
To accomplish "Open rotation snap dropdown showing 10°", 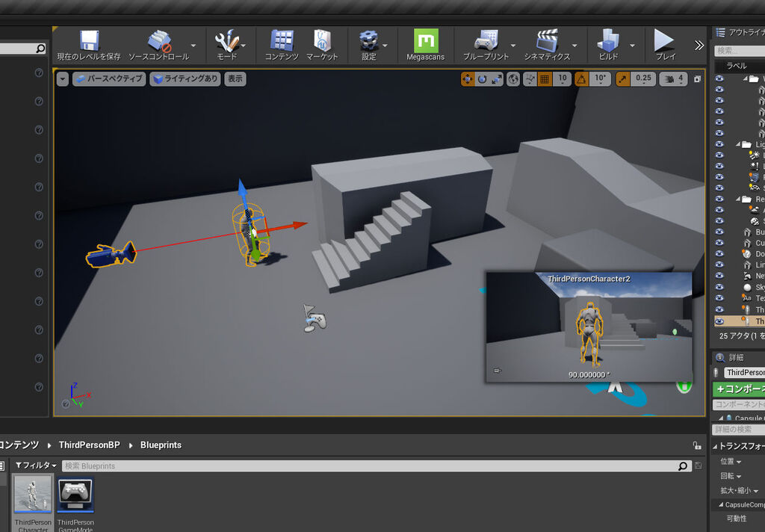I will point(600,79).
